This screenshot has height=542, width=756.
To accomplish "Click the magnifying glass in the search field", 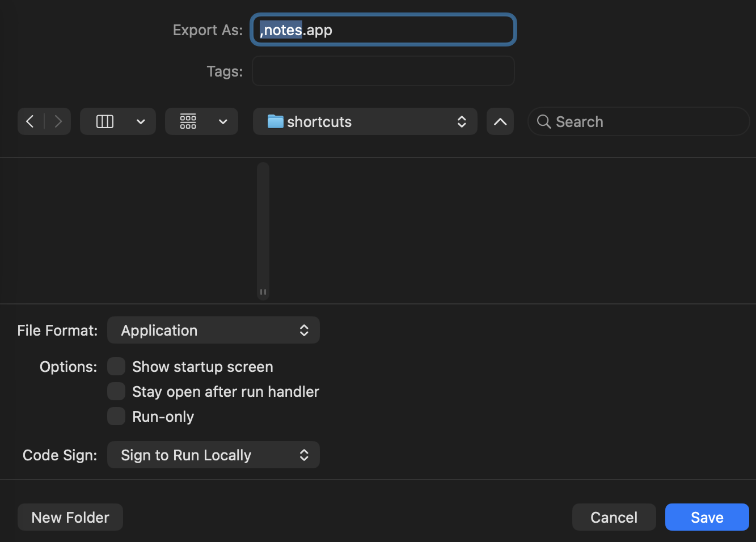I will coord(543,121).
